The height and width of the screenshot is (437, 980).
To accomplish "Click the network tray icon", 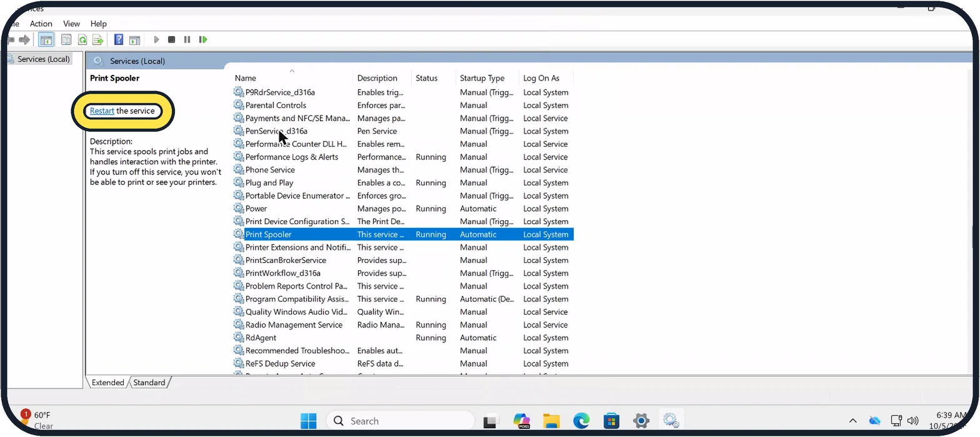I will [x=896, y=421].
